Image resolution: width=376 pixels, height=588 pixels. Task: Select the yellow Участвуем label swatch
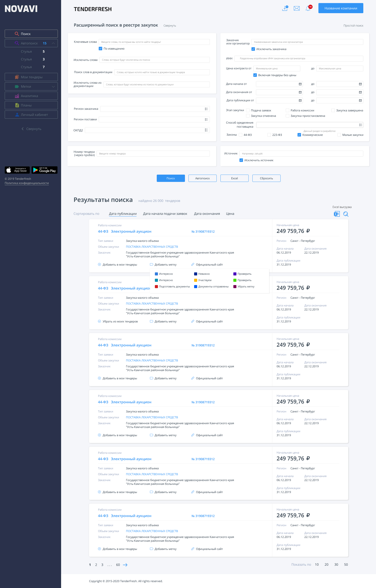pos(196,280)
